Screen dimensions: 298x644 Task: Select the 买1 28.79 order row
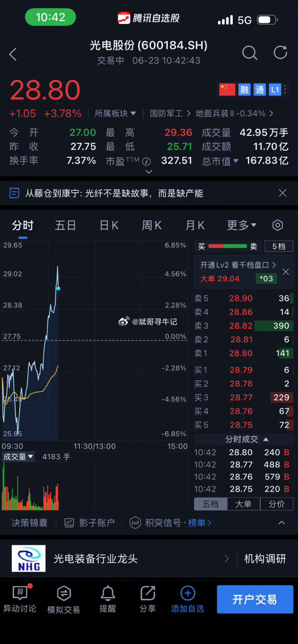(244, 370)
